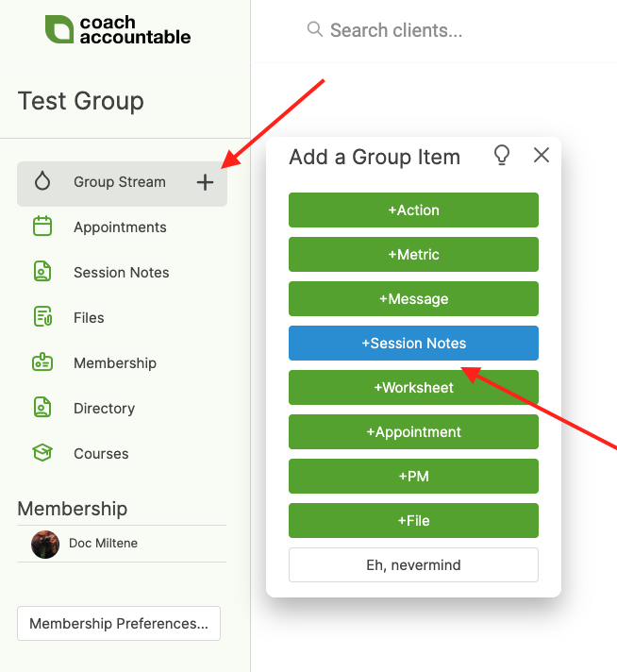Add a group +Appointment

coord(413,431)
